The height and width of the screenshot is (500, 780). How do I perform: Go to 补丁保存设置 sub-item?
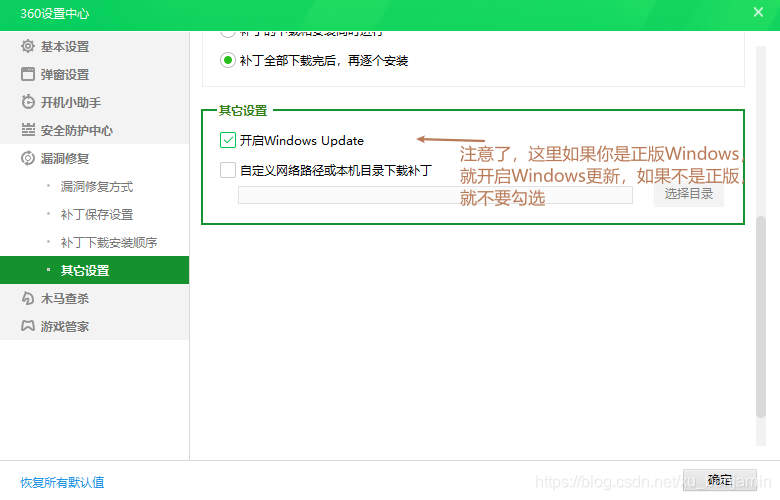tap(97, 214)
